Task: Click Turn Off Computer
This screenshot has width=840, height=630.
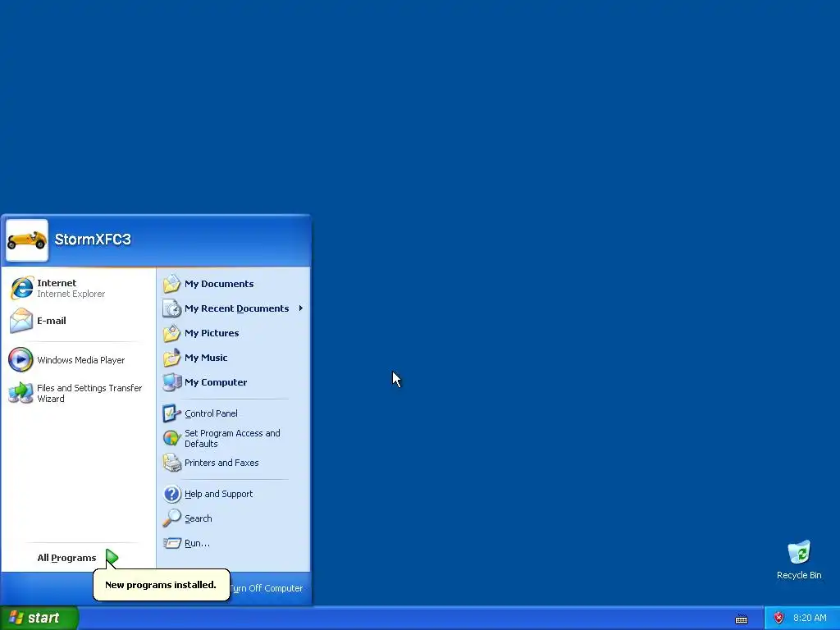Action: click(267, 588)
